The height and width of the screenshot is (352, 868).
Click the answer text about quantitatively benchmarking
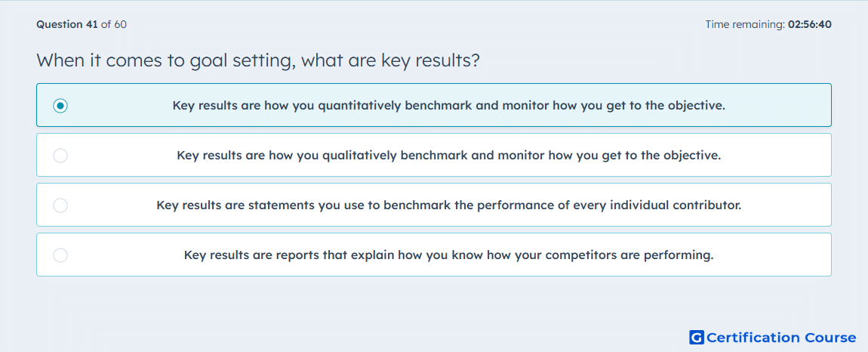tap(449, 105)
